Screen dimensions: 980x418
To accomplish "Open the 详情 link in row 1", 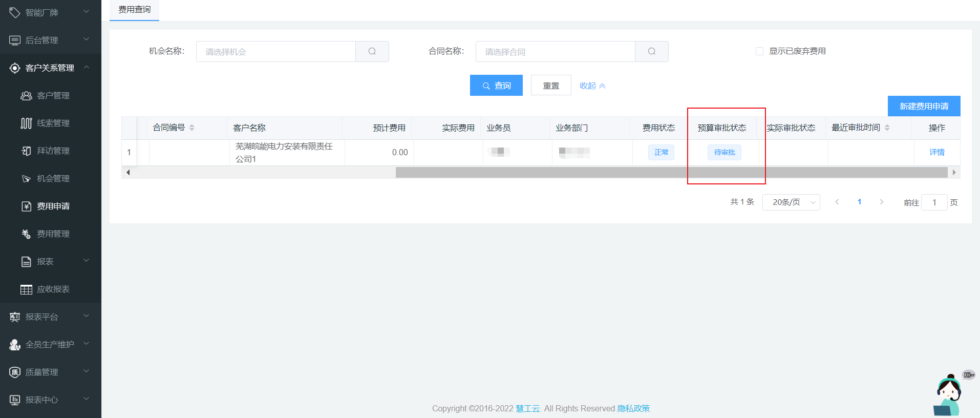I will tap(936, 152).
